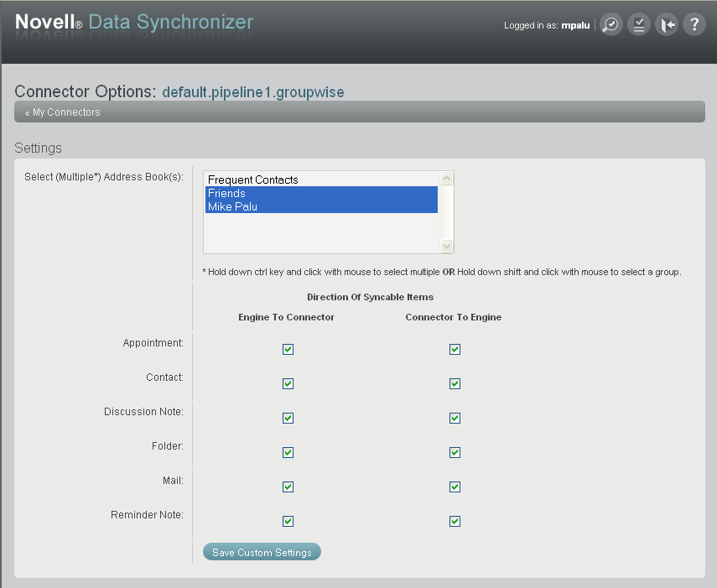
Task: Toggle Appointment Connector To Engine checkbox
Action: [x=455, y=349]
